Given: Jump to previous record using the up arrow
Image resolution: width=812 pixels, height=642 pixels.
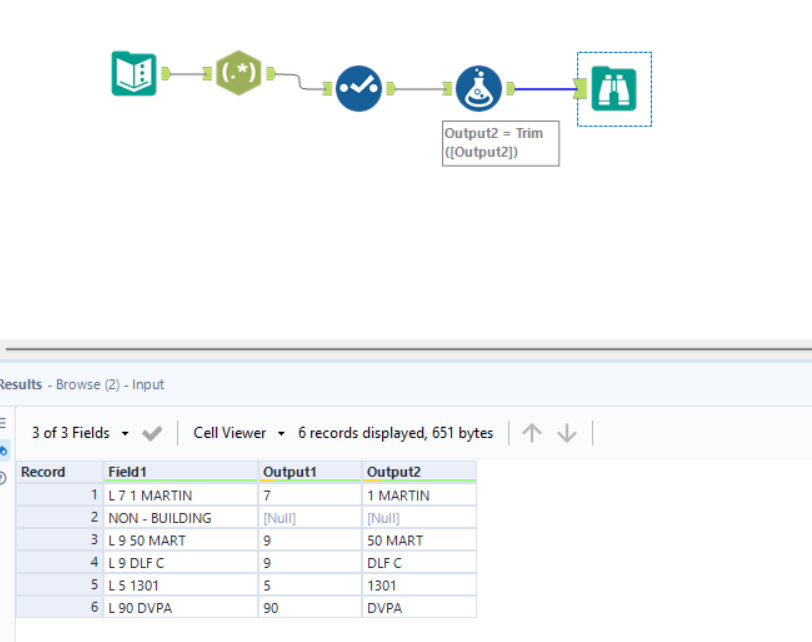Looking at the screenshot, I should (532, 433).
